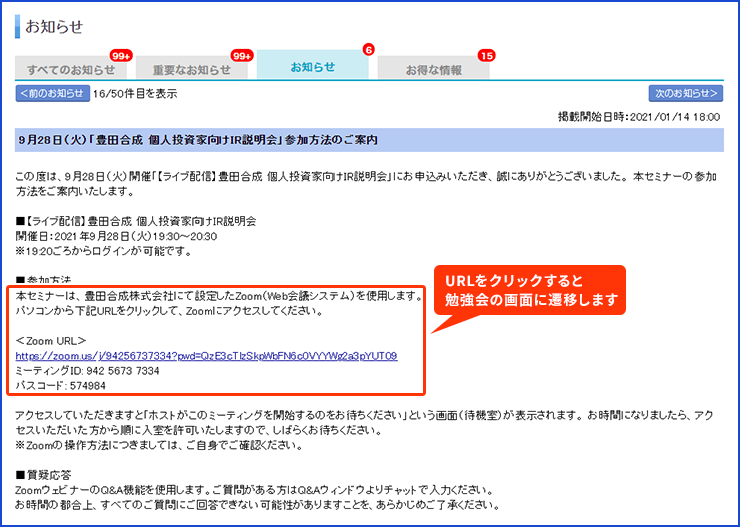Image resolution: width=740 pixels, height=527 pixels.
Task: Click the 掲載開始日時 2021/01/14 18:00 text
Action: click(639, 117)
